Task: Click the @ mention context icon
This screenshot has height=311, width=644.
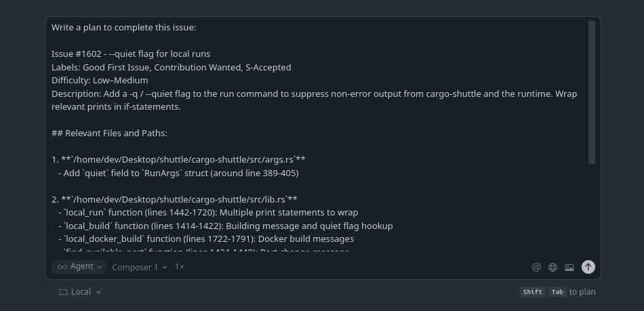Action: click(536, 267)
